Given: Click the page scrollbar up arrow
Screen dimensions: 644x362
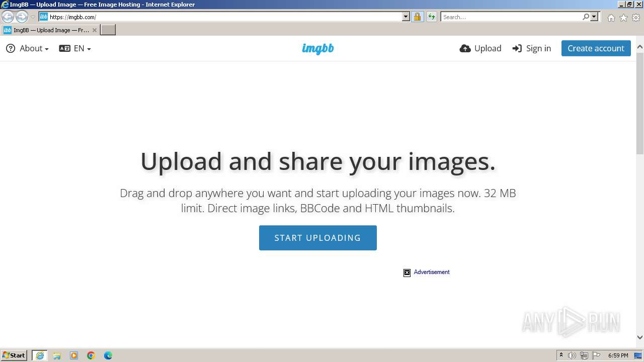Looking at the screenshot, I should 640,47.
